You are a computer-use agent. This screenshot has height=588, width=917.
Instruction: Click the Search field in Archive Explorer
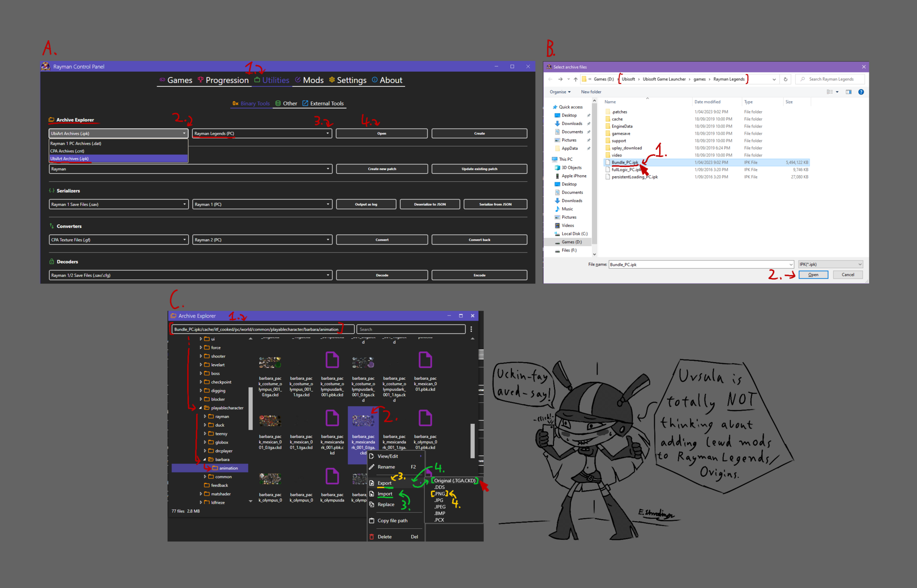[x=411, y=329]
